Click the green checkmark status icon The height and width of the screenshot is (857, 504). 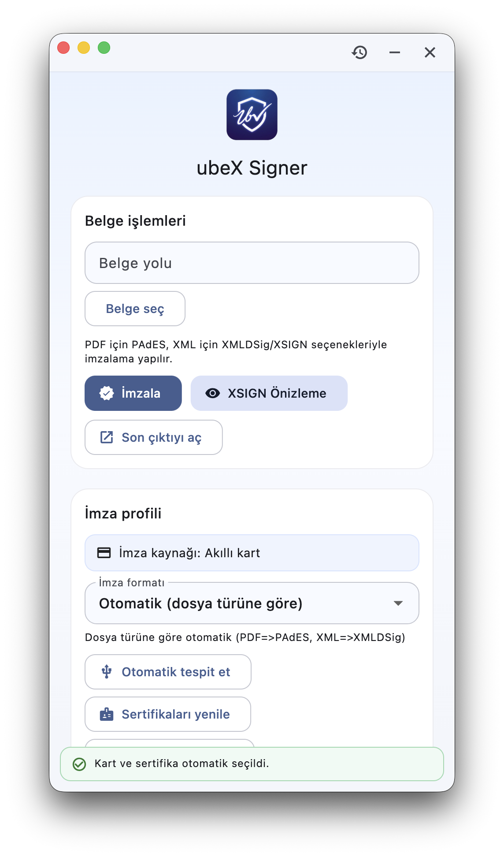click(x=79, y=764)
